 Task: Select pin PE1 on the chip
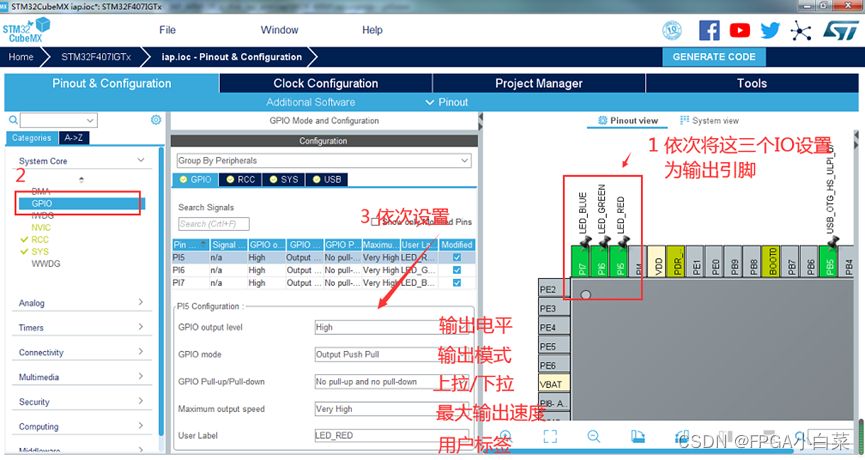pos(695,261)
